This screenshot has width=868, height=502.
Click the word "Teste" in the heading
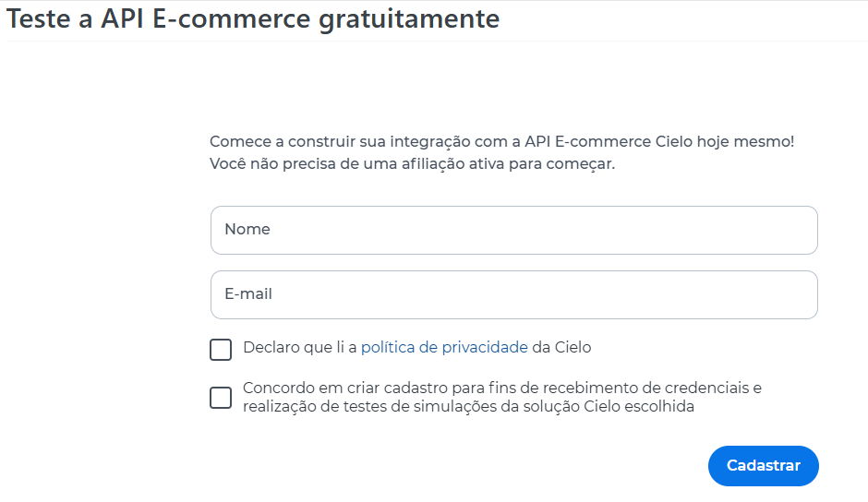[x=37, y=19]
